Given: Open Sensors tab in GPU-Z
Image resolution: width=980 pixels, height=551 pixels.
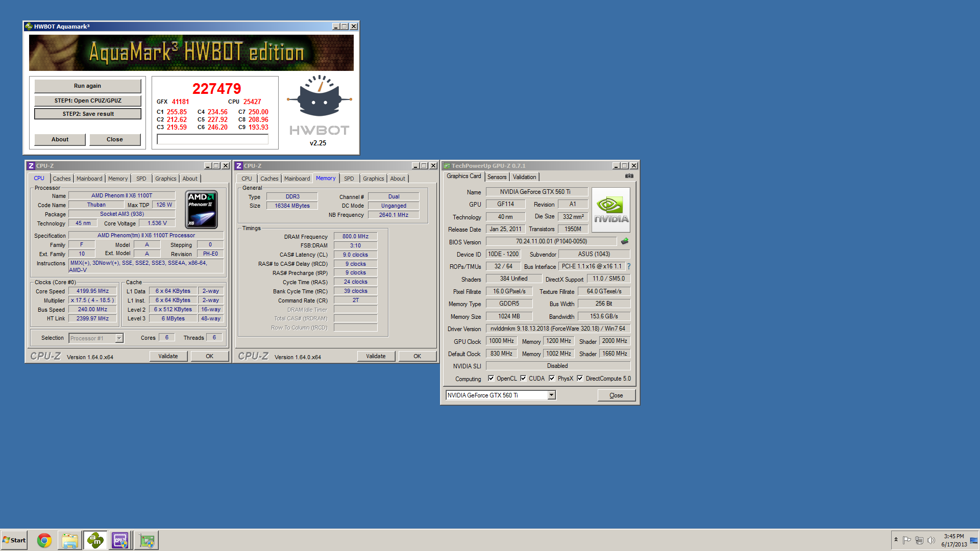Looking at the screenshot, I should point(497,177).
